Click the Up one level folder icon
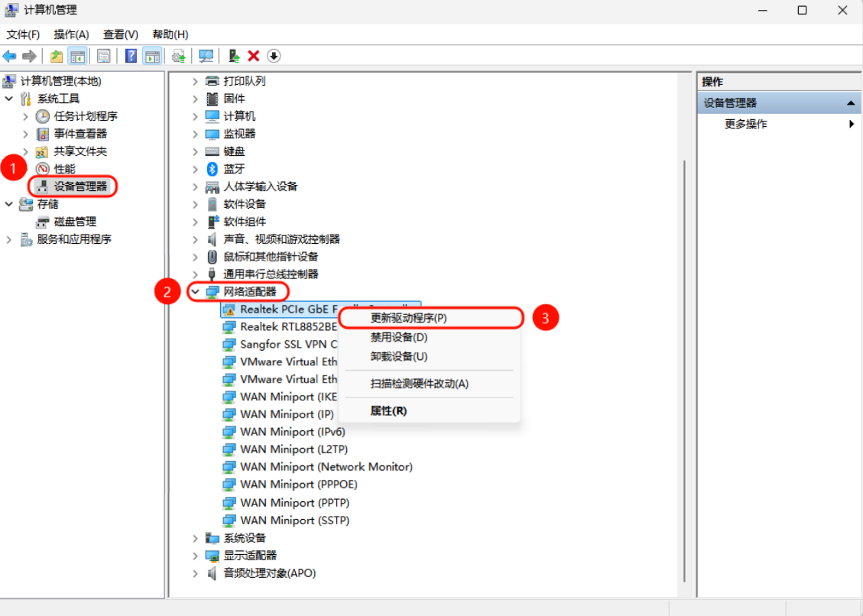Viewport: 863px width, 616px height. click(x=57, y=56)
